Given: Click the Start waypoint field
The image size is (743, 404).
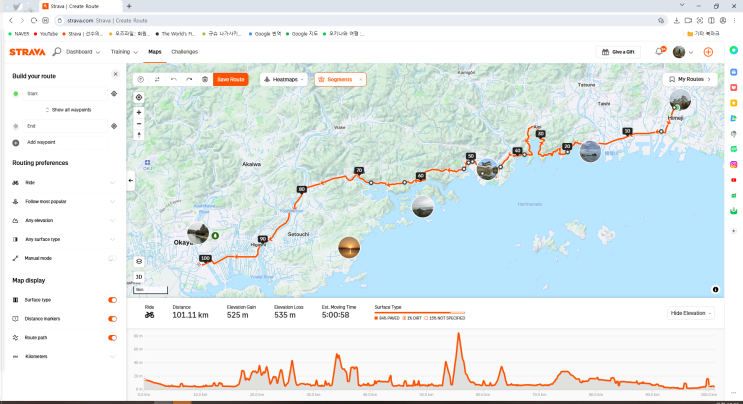Looking at the screenshot, I should (65, 94).
